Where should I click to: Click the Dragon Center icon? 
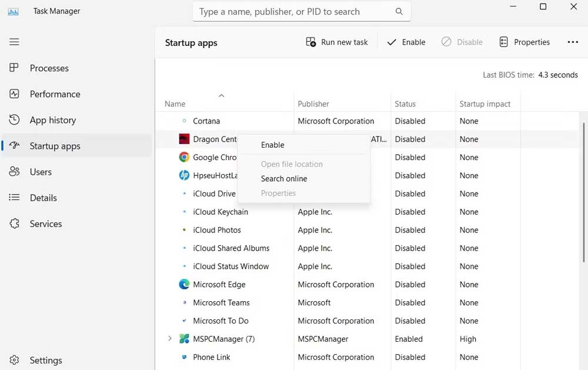184,139
